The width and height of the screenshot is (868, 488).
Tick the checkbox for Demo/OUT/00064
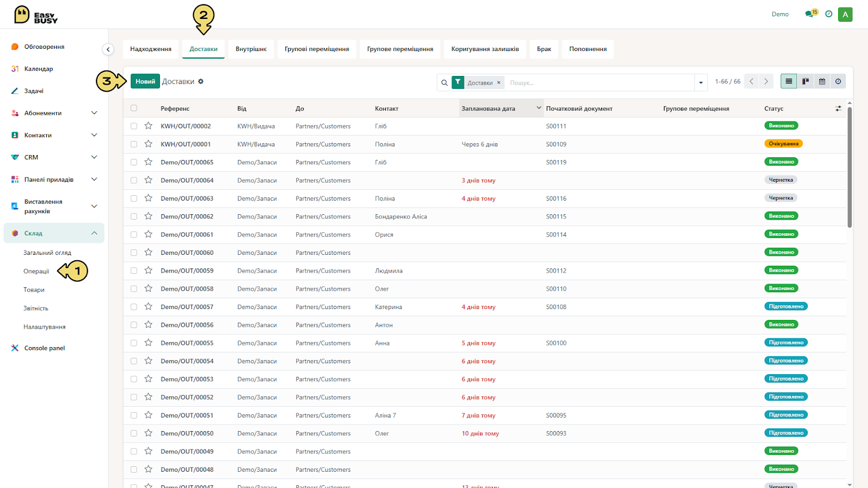click(133, 180)
